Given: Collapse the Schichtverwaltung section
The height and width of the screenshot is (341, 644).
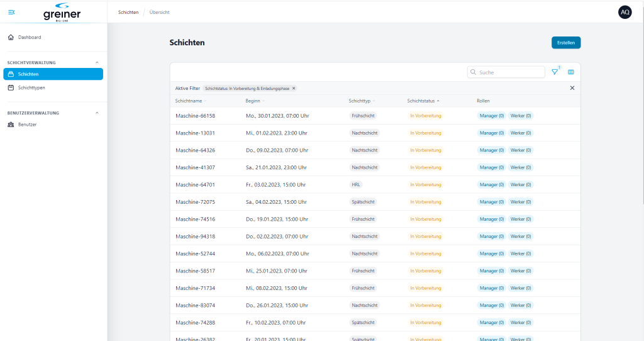Looking at the screenshot, I should click(96, 62).
